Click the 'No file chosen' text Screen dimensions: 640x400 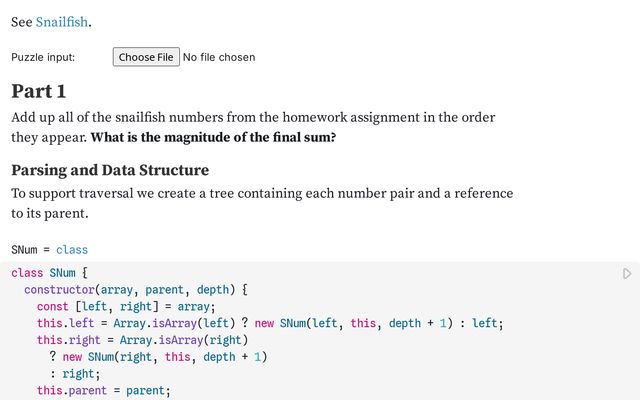pyautogui.click(x=219, y=57)
